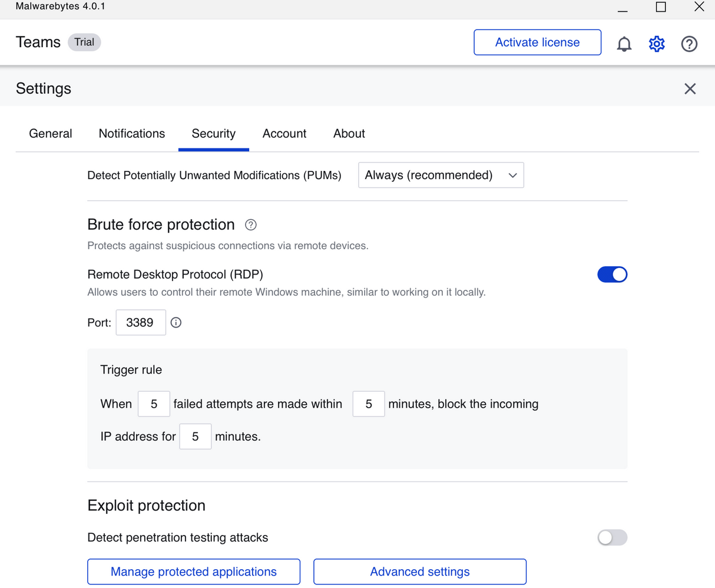Close the Settings panel with X
Screen dimensions: 715x588
[690, 88]
